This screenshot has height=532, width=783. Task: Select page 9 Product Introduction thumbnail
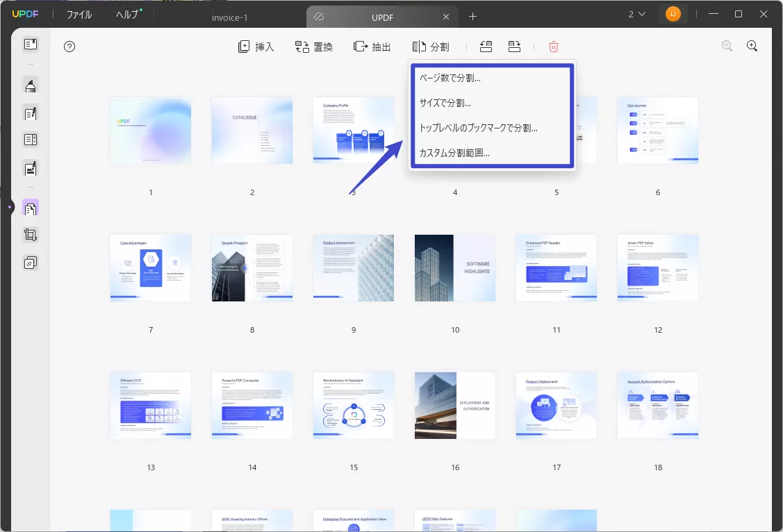(353, 268)
